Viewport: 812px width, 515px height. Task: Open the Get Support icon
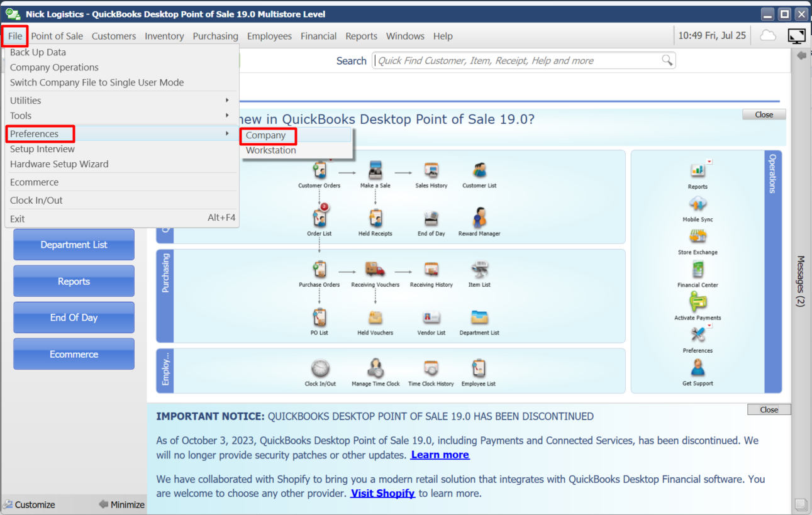coord(698,367)
